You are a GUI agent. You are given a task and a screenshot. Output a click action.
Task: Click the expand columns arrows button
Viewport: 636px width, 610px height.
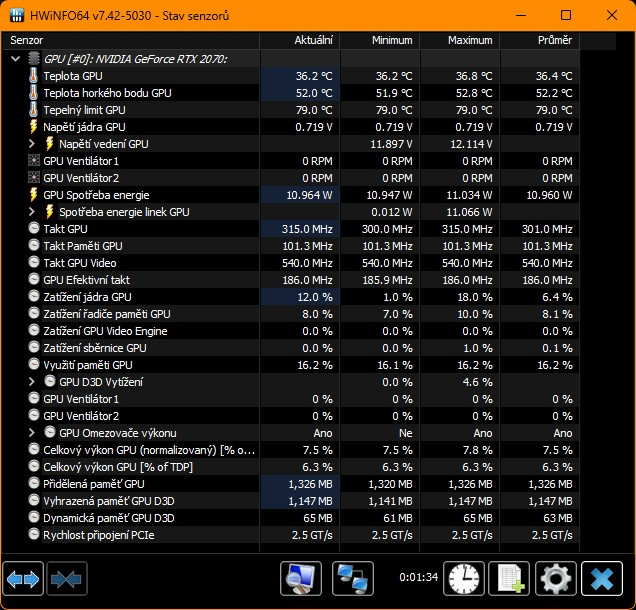[x=23, y=579]
